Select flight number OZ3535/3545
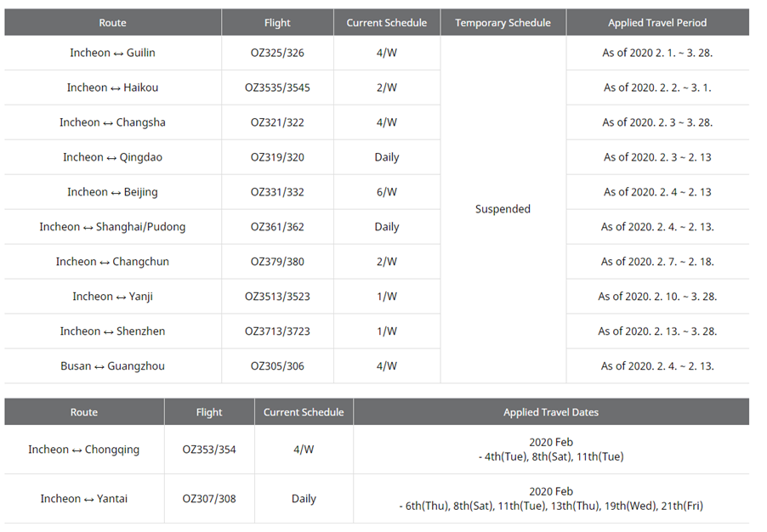The image size is (767, 532). click(277, 88)
